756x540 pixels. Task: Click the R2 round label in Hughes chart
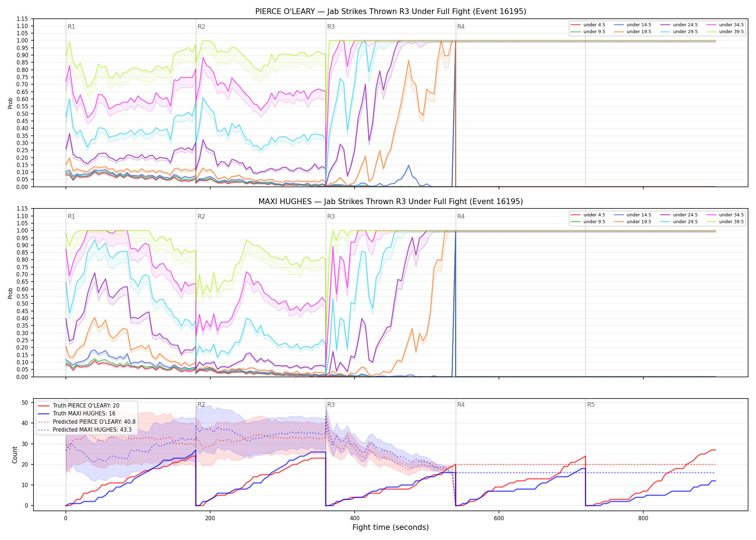coord(201,216)
